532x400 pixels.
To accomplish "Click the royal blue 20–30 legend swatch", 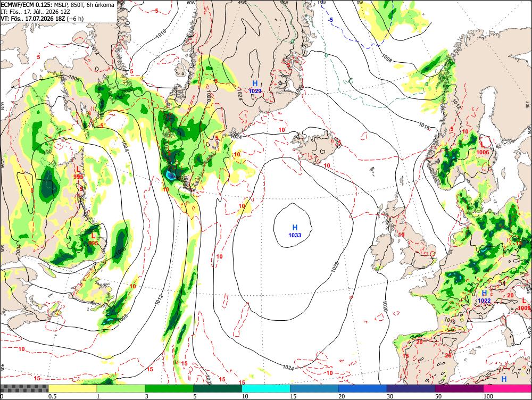I will pos(362,388).
